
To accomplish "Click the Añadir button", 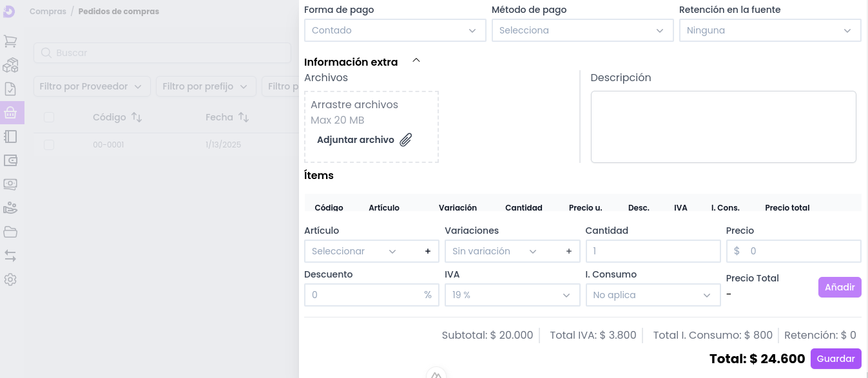I will (839, 287).
